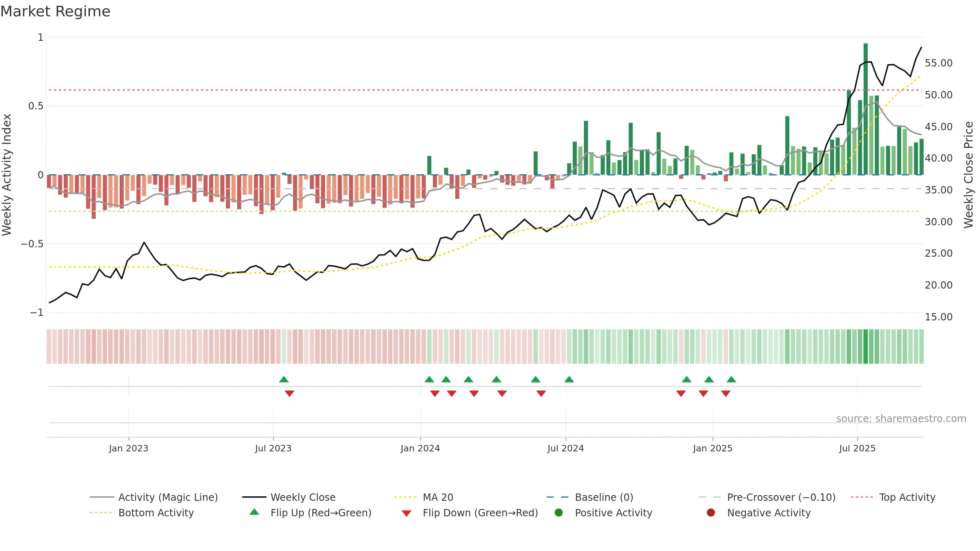Screen dimensions: 980x551
Task: Click the 15.00 price axis label
Action: [938, 317]
